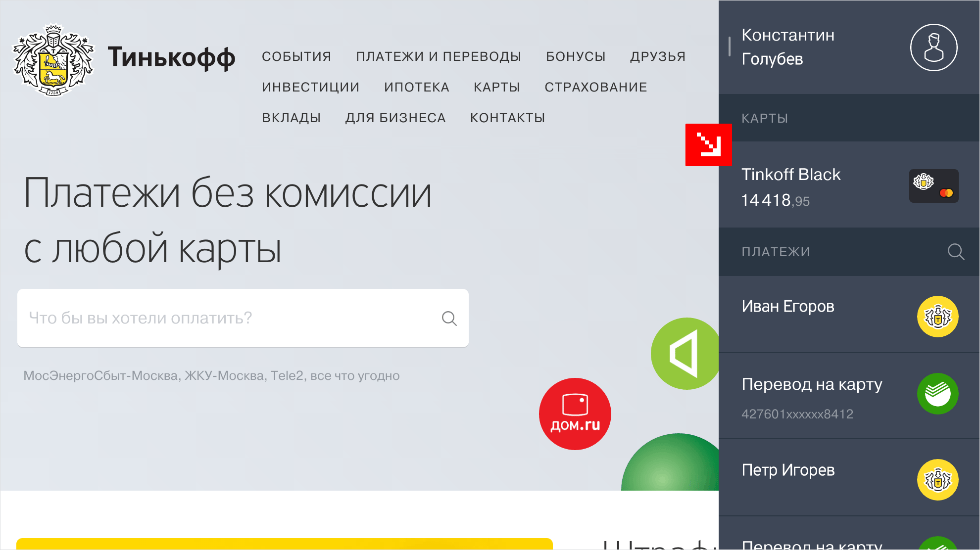The width and height of the screenshot is (980, 550).
Task: Open the СТРАХОВАНИЕ menu item
Action: point(596,87)
